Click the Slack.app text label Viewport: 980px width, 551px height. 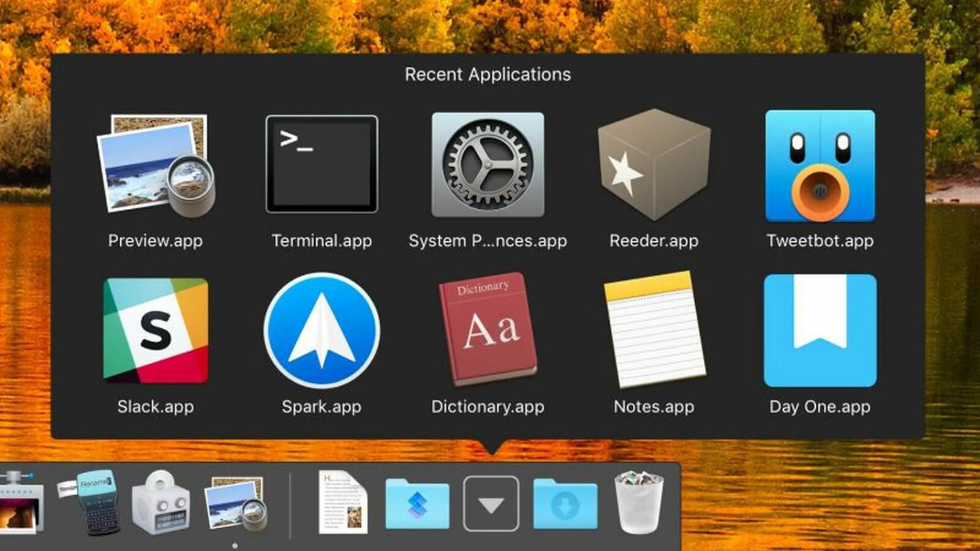(x=156, y=407)
